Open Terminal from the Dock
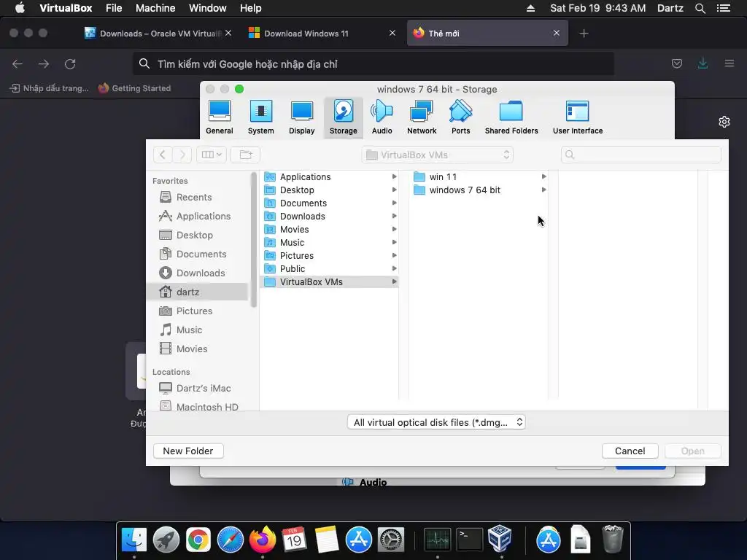 469,540
